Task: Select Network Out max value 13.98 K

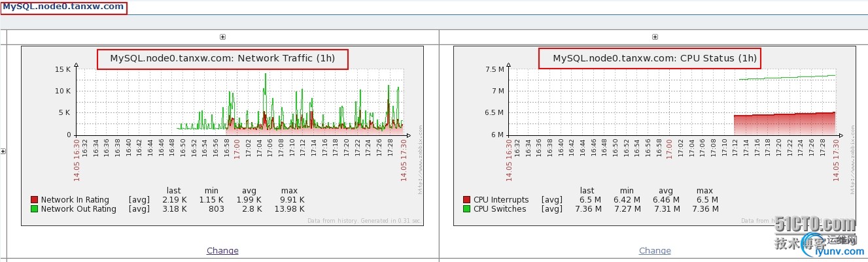Action: 290,209
